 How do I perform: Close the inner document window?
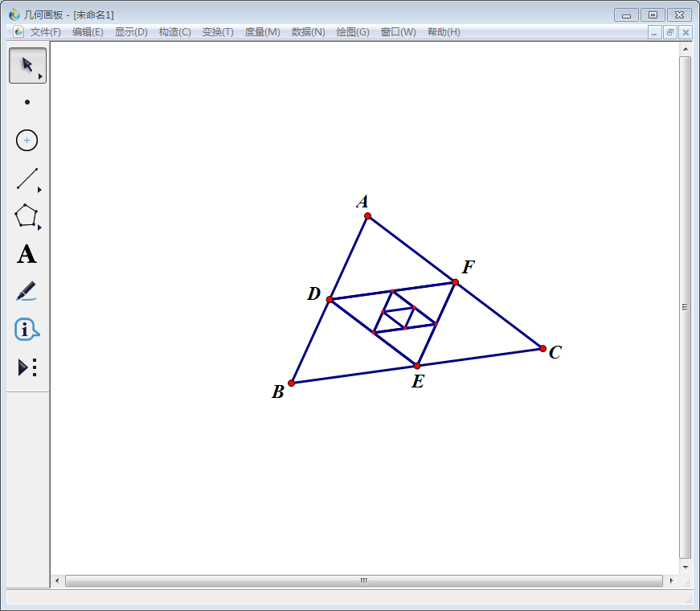[686, 33]
